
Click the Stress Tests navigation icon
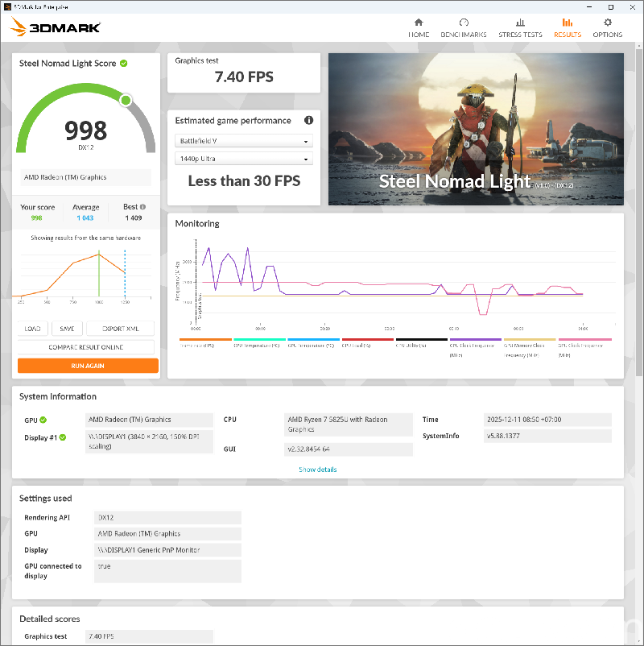pyautogui.click(x=520, y=26)
